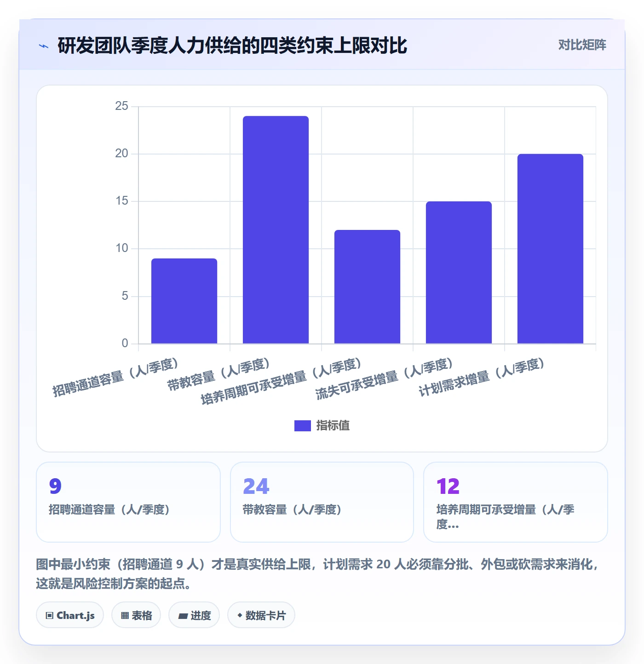644x664 pixels.
Task: Click the y-axis value 25
Action: coord(122,106)
